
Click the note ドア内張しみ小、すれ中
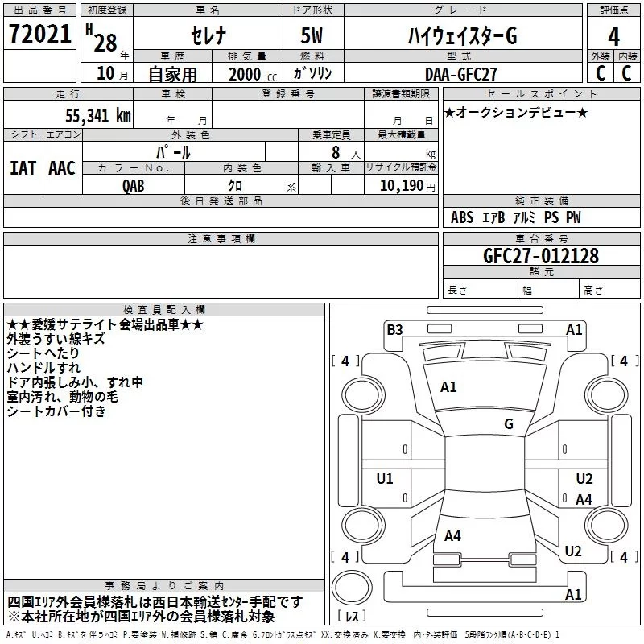[x=75, y=382]
